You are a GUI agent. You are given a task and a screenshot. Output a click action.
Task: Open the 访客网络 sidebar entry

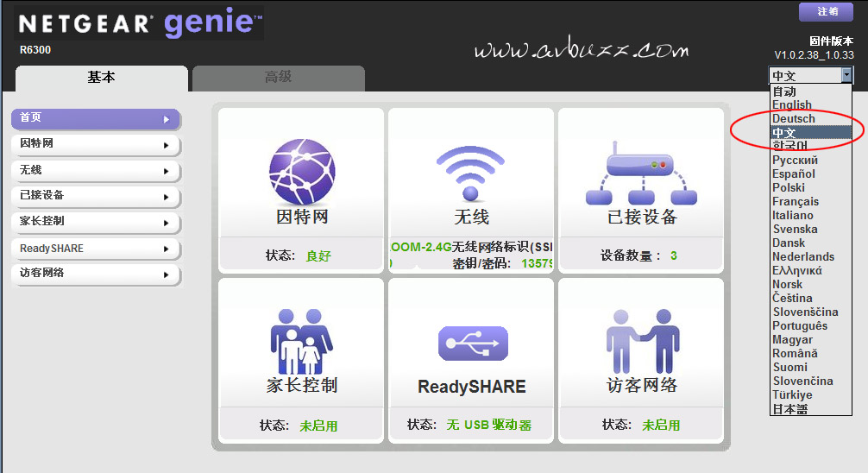(95, 274)
